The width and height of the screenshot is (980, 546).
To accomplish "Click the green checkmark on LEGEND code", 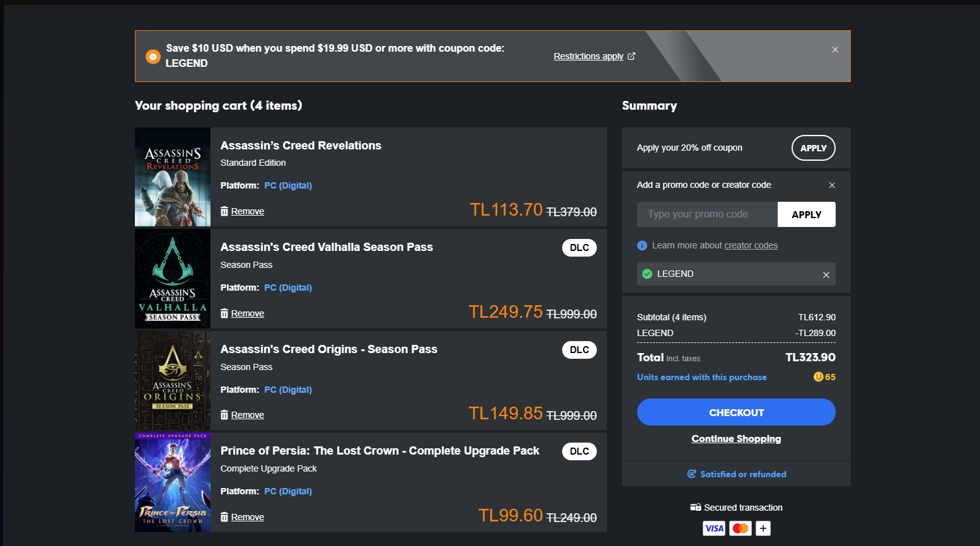I will point(647,274).
